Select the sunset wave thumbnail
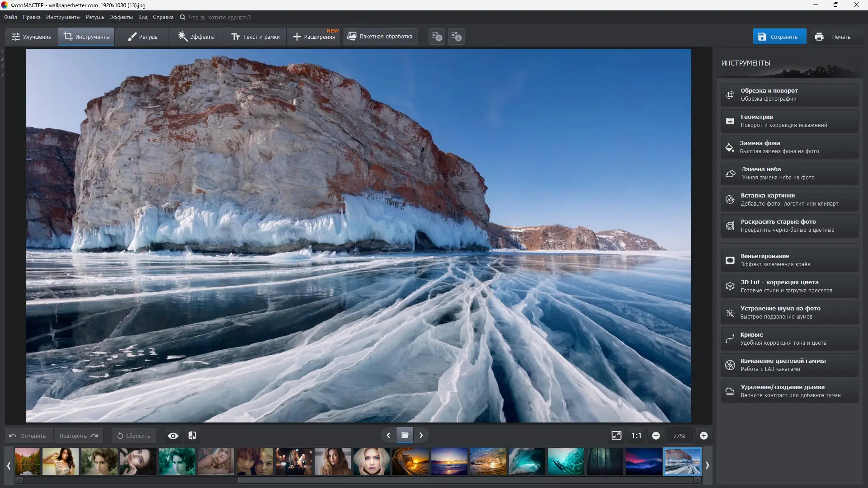Screen dimensions: 868x488 [410, 461]
